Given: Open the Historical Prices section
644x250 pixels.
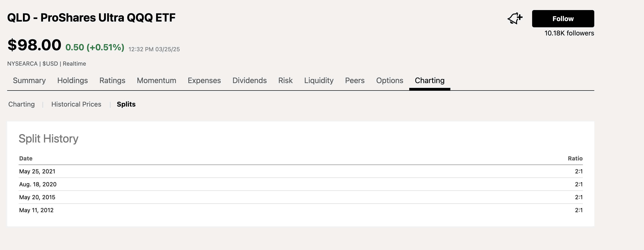Looking at the screenshot, I should tap(76, 104).
